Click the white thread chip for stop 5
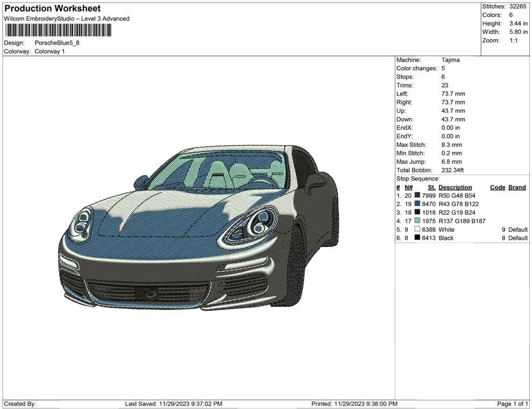 [x=416, y=229]
